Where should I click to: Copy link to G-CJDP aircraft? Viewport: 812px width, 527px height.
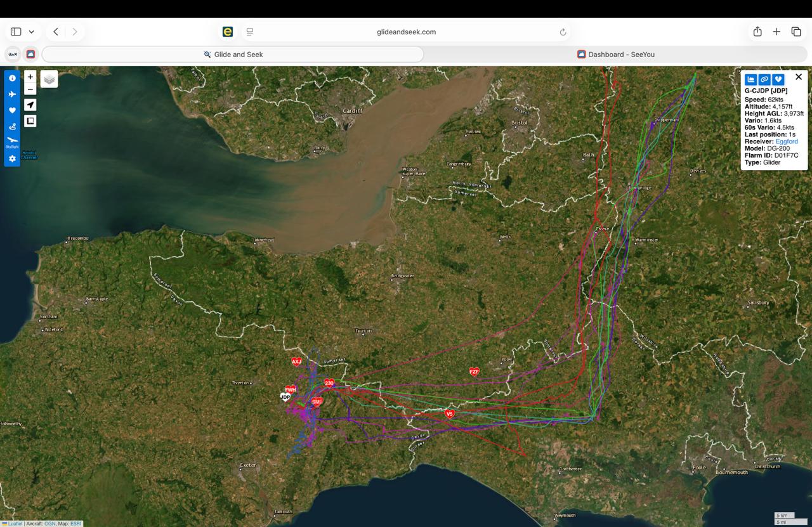click(x=765, y=79)
